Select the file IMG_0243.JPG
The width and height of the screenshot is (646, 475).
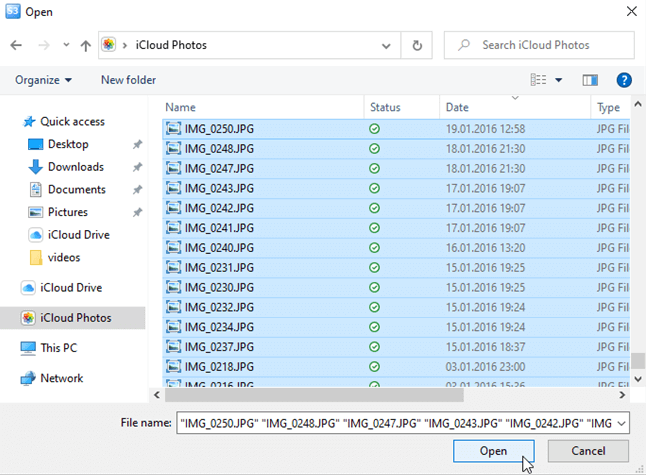219,188
